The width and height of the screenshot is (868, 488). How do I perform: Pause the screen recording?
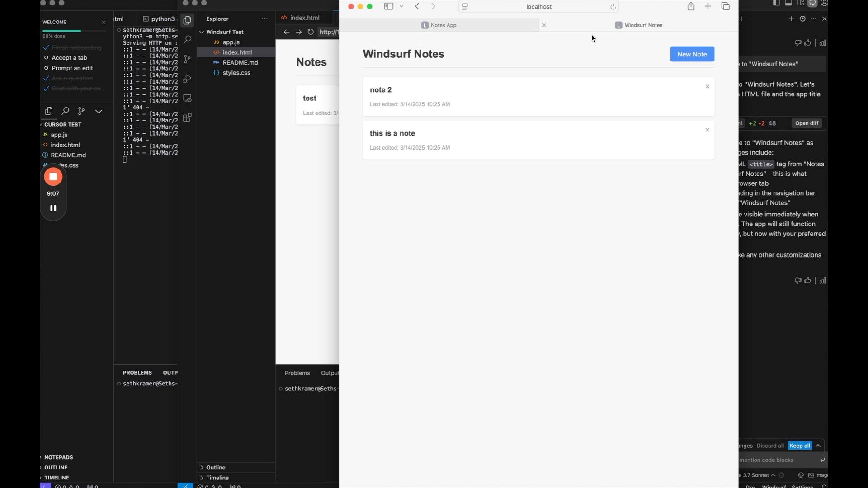(53, 208)
